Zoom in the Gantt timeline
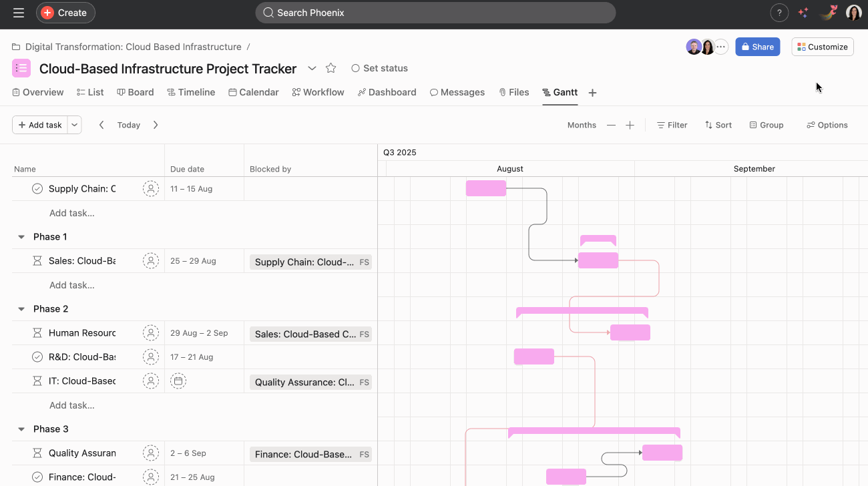 point(630,125)
